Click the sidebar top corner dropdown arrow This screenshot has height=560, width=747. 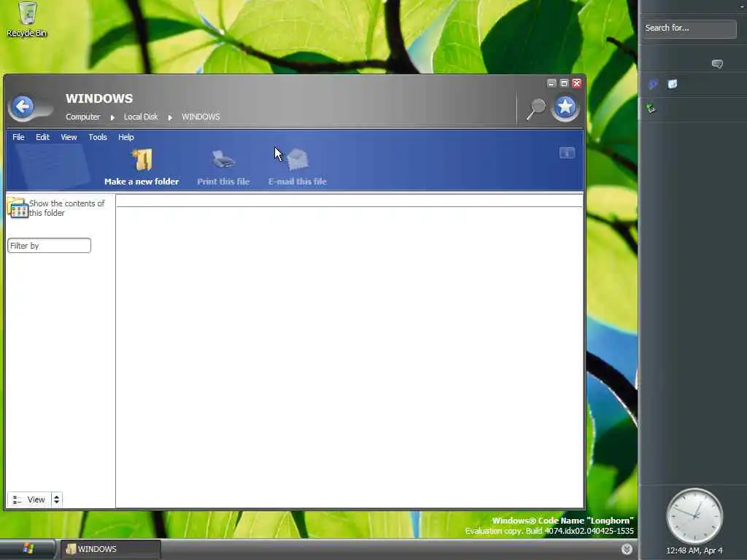(743, 7)
